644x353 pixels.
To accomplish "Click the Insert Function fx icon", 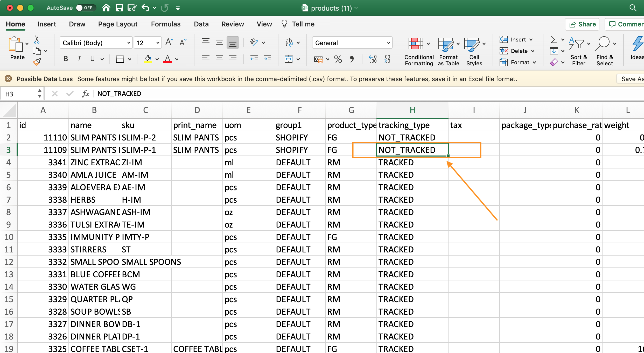I will tap(86, 94).
